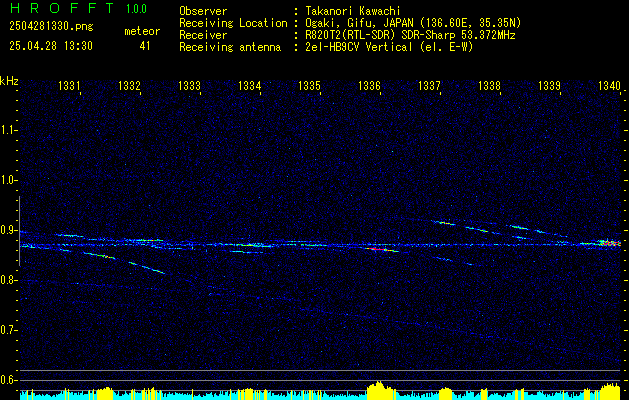Click the 2el-HB9CV Vertical antenna text

click(x=390, y=47)
